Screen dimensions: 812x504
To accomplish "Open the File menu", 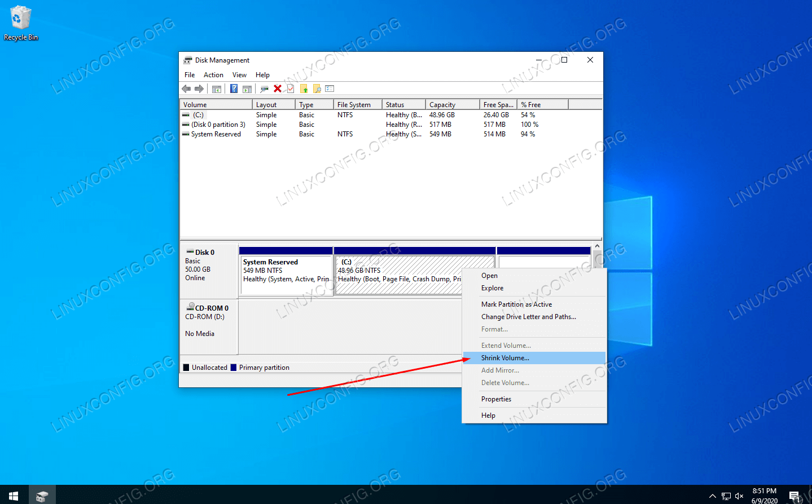I will 190,75.
